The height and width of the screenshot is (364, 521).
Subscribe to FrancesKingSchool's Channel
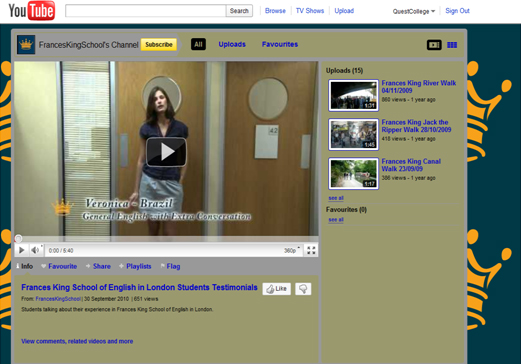(x=159, y=44)
